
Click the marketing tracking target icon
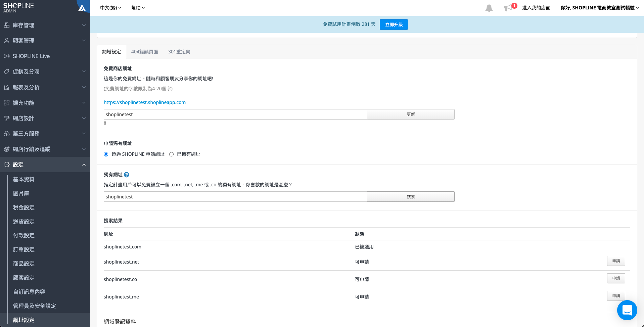tap(7, 149)
